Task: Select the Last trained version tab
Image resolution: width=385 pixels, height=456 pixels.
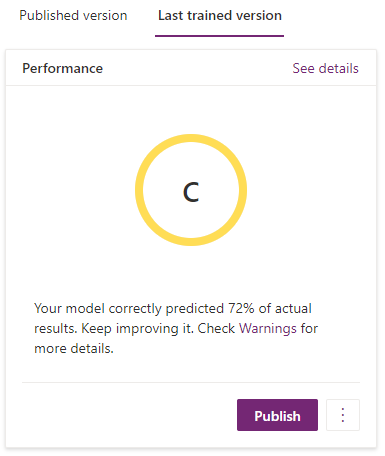Action: (x=220, y=16)
